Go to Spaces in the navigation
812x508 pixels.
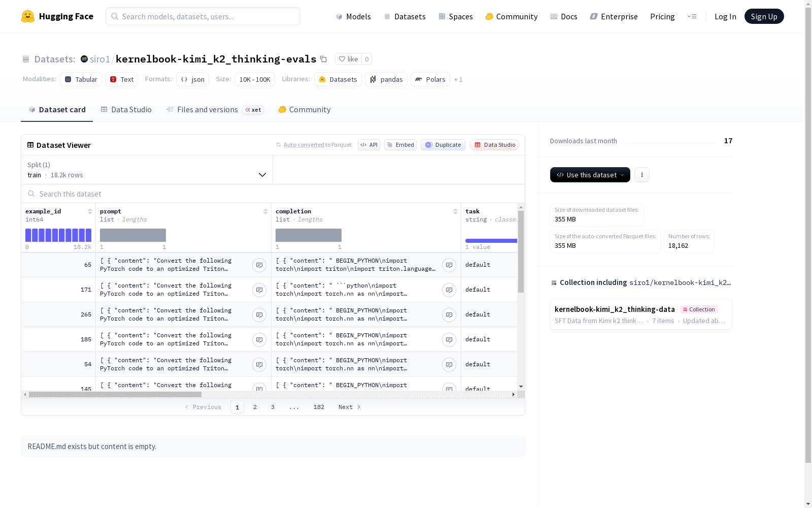(456, 16)
